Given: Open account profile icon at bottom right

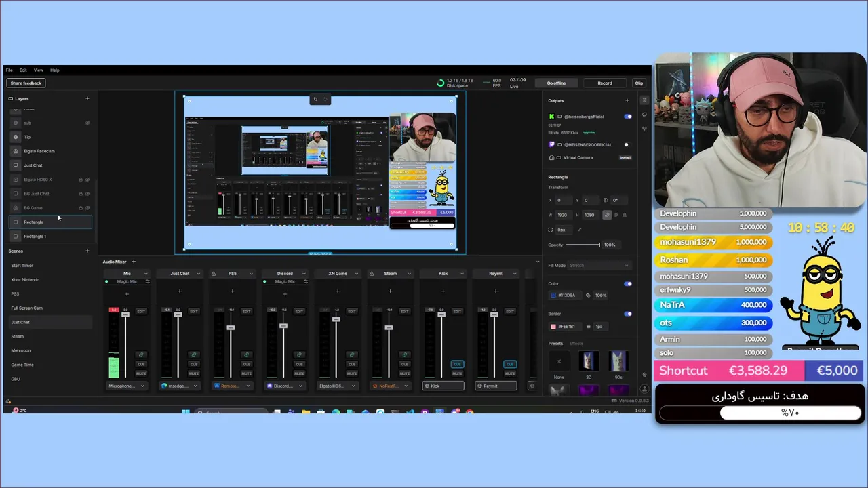Looking at the screenshot, I should (x=644, y=389).
